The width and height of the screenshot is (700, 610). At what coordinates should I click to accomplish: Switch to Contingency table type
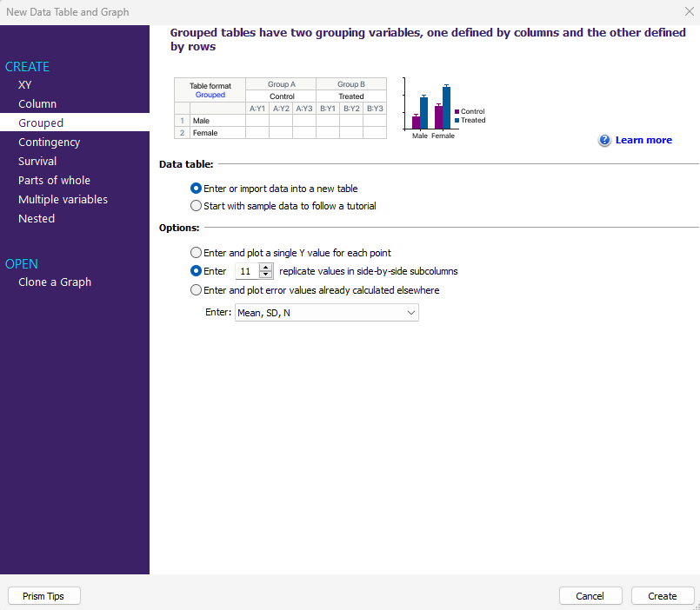coord(49,142)
